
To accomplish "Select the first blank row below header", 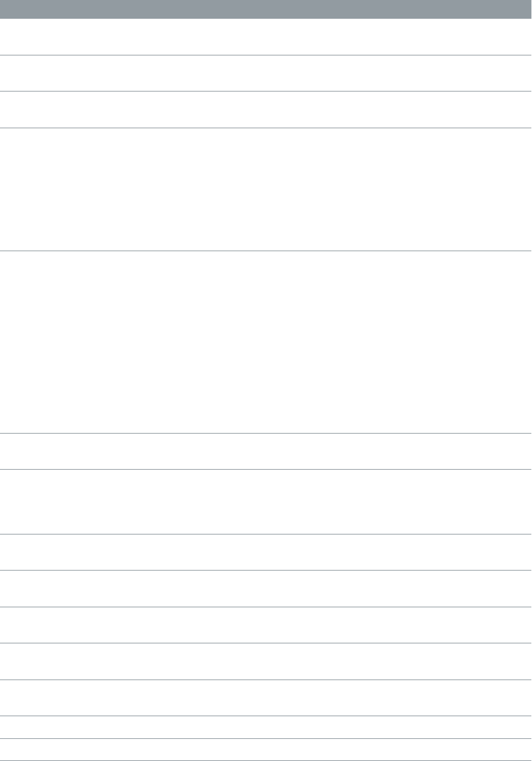I will [x=266, y=37].
